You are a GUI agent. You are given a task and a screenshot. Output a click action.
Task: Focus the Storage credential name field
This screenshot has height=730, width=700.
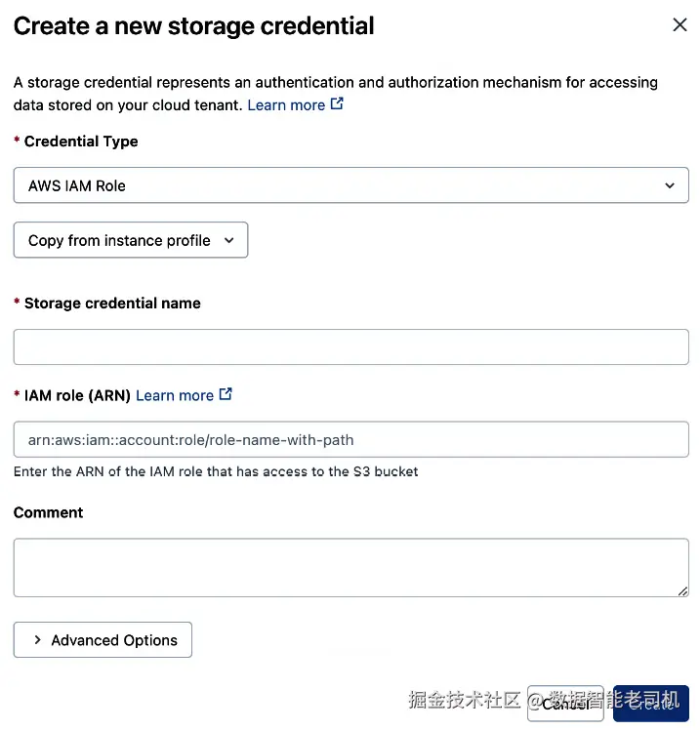click(x=350, y=346)
